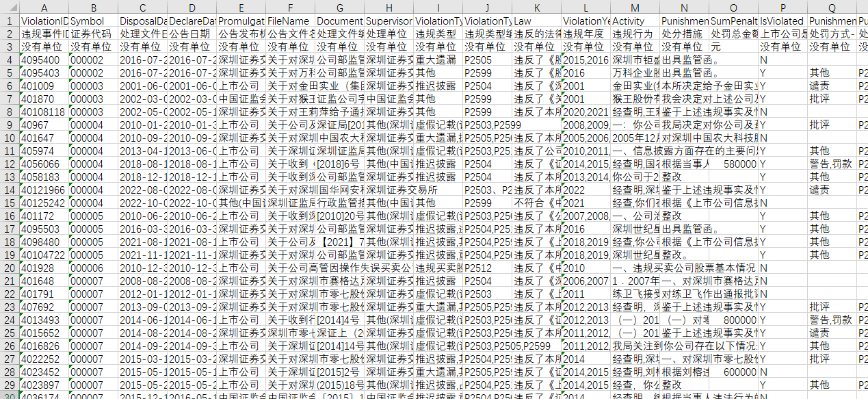Click penalty amount 580000
868x399 pixels.
point(733,164)
